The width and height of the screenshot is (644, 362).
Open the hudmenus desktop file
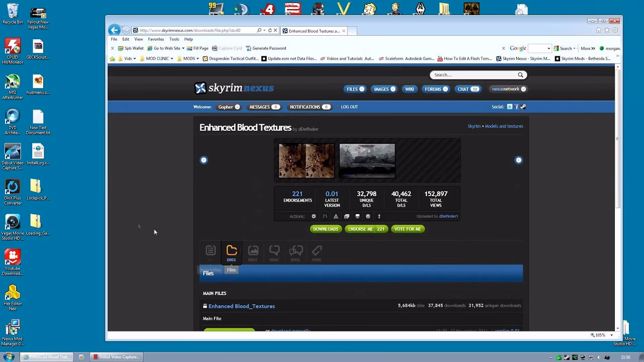38,85
